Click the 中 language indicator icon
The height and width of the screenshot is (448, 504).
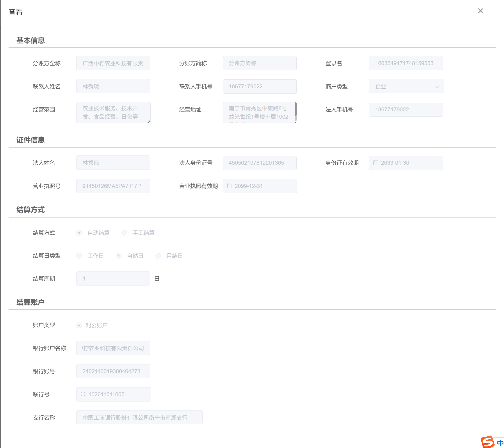coord(500,443)
